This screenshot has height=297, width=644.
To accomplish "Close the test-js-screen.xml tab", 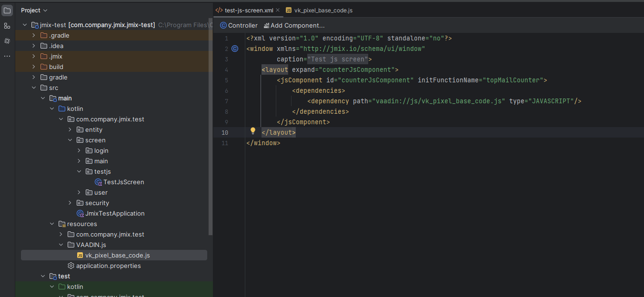I will point(278,10).
